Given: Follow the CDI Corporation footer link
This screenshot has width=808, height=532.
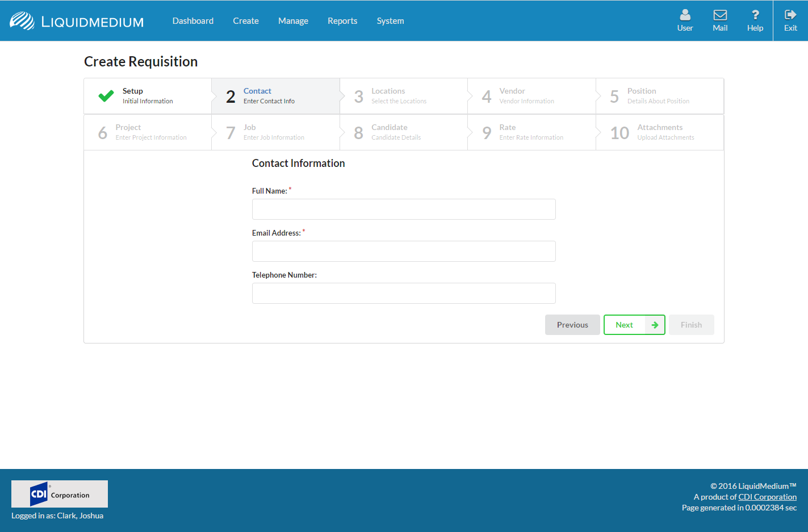Looking at the screenshot, I should point(767,497).
